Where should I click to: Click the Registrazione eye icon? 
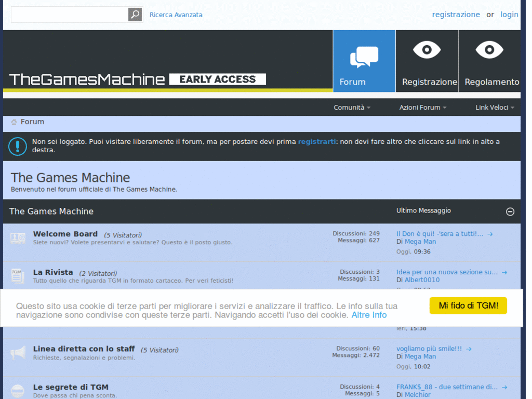click(427, 50)
